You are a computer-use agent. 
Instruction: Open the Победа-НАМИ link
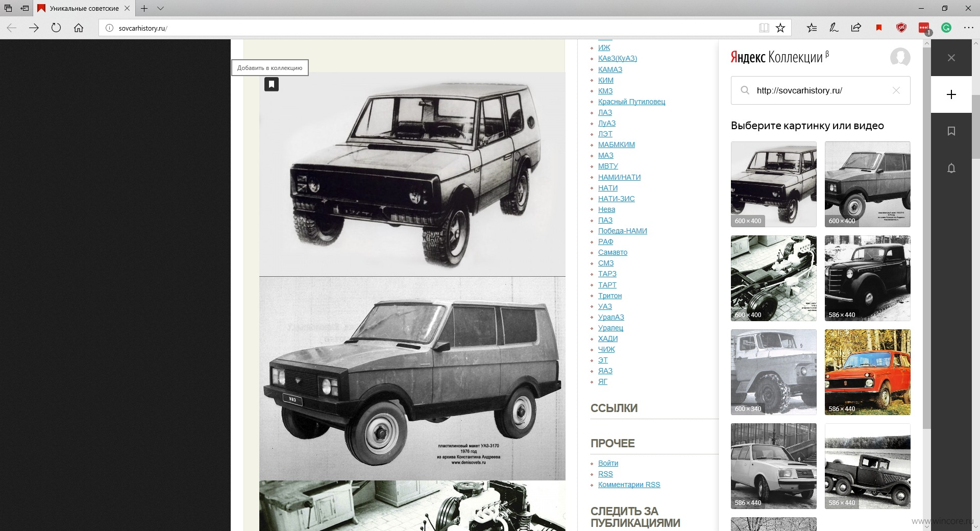(623, 231)
